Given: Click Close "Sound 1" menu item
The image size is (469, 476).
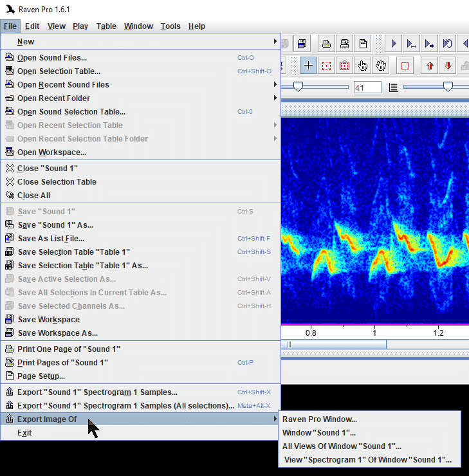Looking at the screenshot, I should click(140, 168).
